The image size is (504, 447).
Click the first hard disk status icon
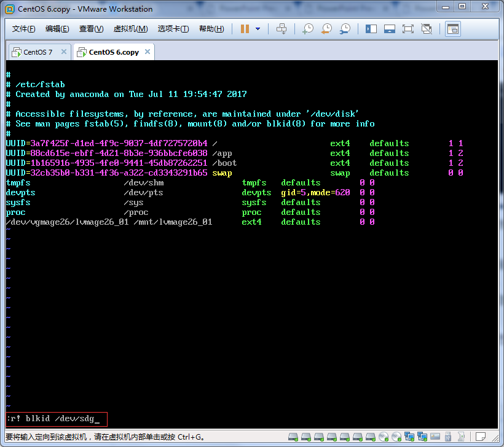point(293,437)
